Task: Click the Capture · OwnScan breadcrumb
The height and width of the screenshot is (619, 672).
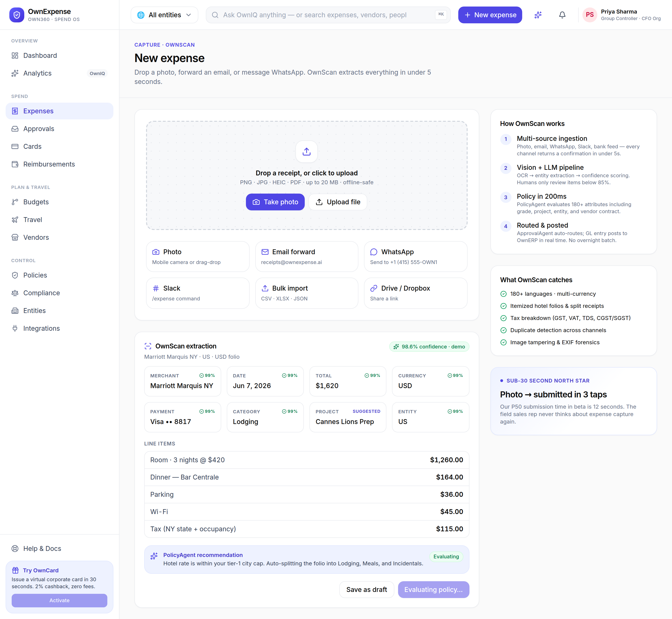Action: [164, 45]
